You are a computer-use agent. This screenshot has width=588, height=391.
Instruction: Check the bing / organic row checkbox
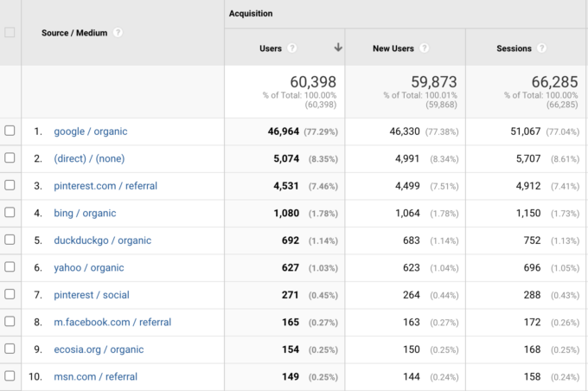tap(10, 213)
